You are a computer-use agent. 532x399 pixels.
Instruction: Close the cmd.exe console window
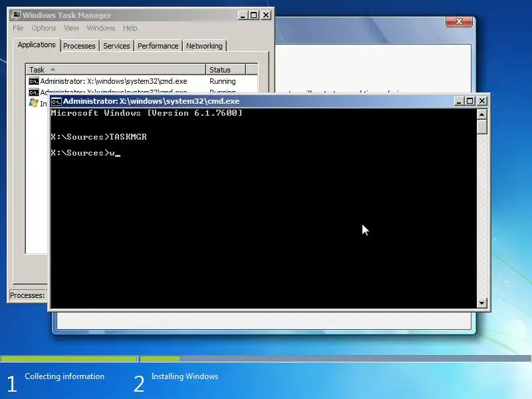pyautogui.click(x=481, y=101)
